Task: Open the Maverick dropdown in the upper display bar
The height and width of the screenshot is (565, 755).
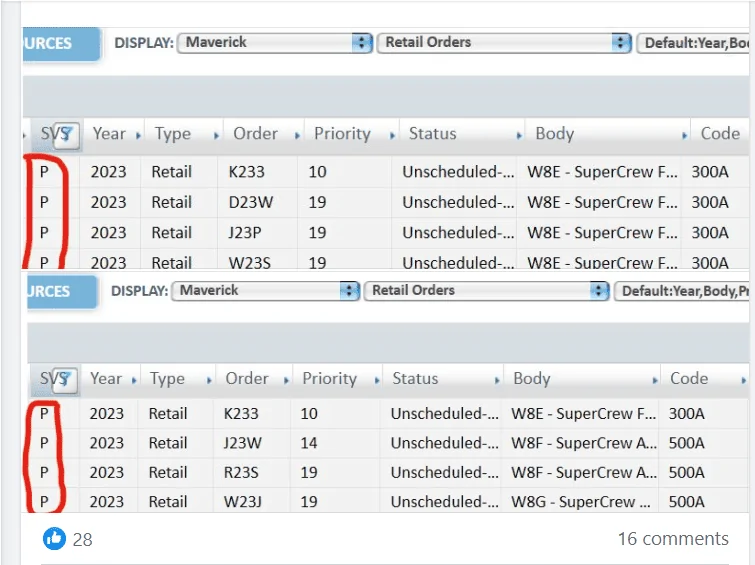Action: (274, 42)
